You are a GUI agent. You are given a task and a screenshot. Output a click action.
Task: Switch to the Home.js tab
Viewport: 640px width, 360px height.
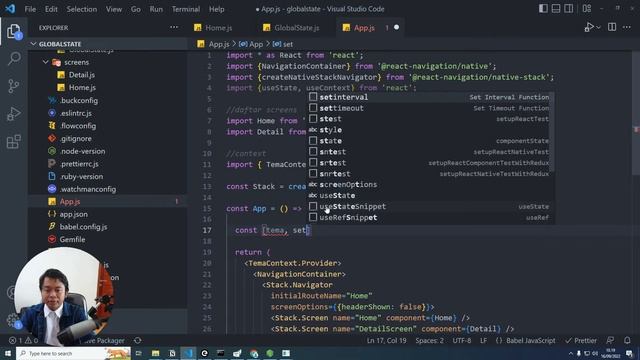(x=218, y=28)
